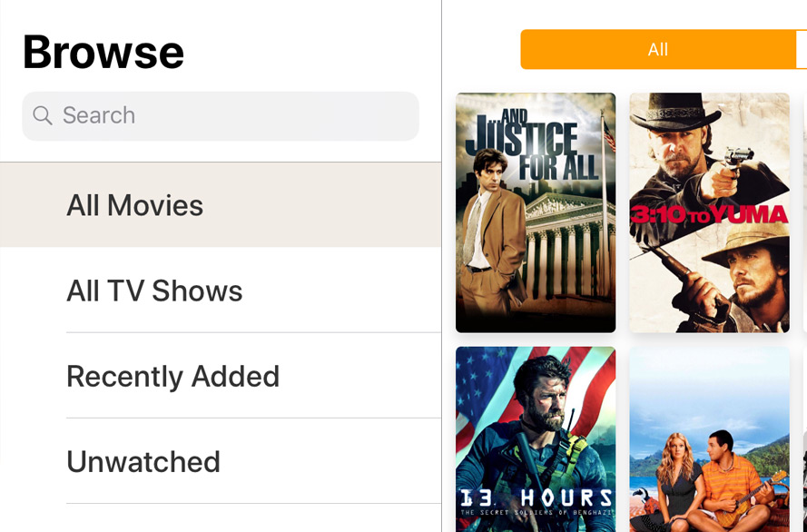
Task: Click the 13 Hours title lettering on the poster
Action: [x=536, y=498]
